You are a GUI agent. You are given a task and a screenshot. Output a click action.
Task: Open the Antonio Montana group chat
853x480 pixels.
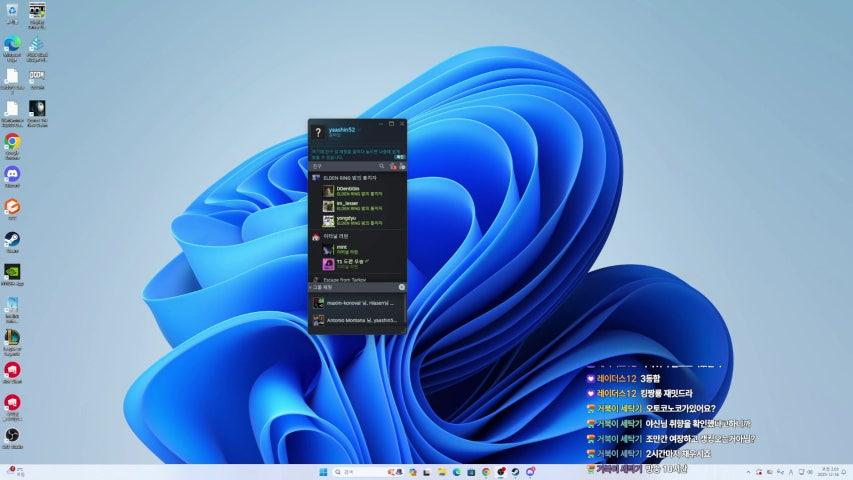point(356,320)
